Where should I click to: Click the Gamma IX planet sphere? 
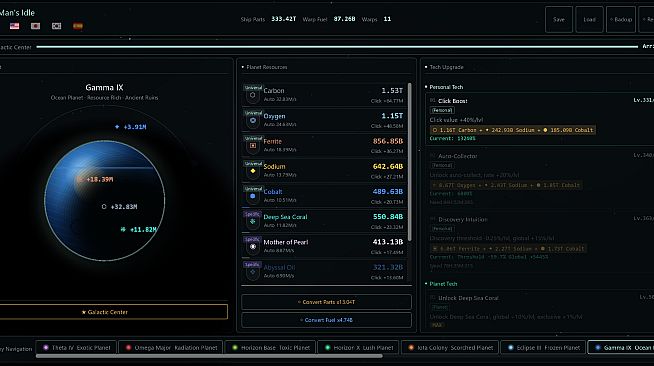pyautogui.click(x=105, y=201)
